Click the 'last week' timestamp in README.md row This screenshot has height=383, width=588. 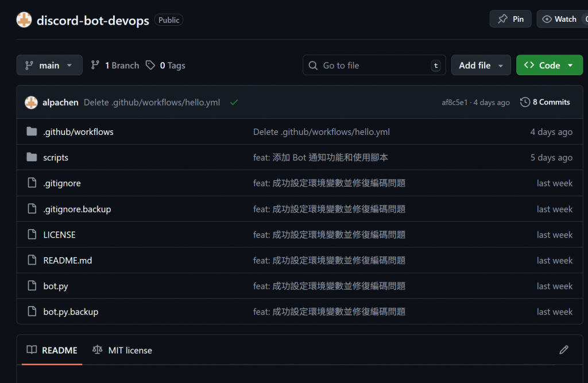pos(554,260)
